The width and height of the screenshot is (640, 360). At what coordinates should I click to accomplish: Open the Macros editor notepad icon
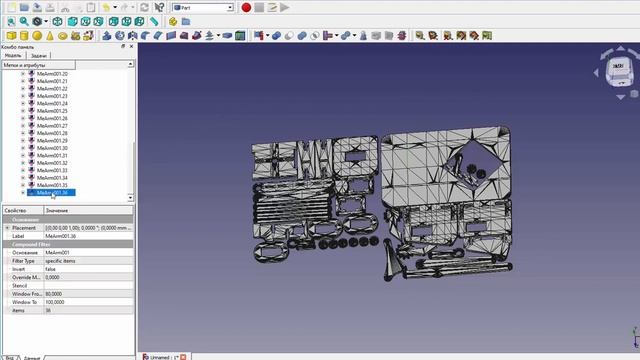pyautogui.click(x=272, y=7)
